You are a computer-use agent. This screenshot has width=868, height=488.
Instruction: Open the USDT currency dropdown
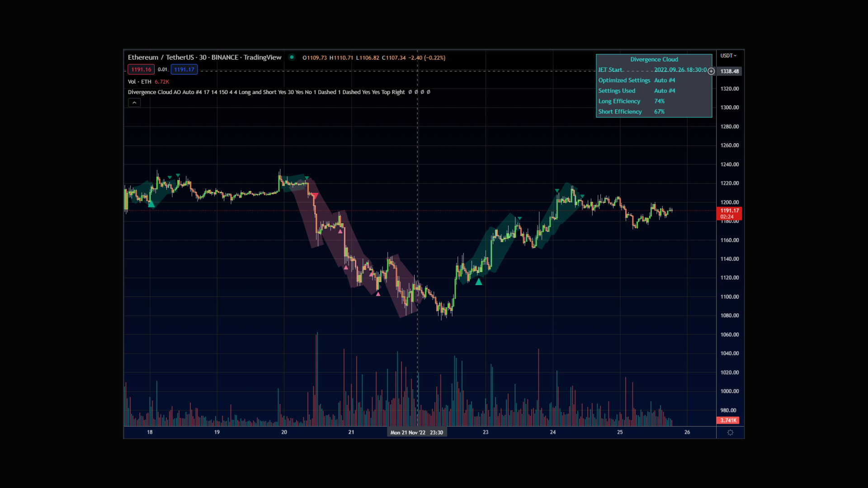coord(729,55)
